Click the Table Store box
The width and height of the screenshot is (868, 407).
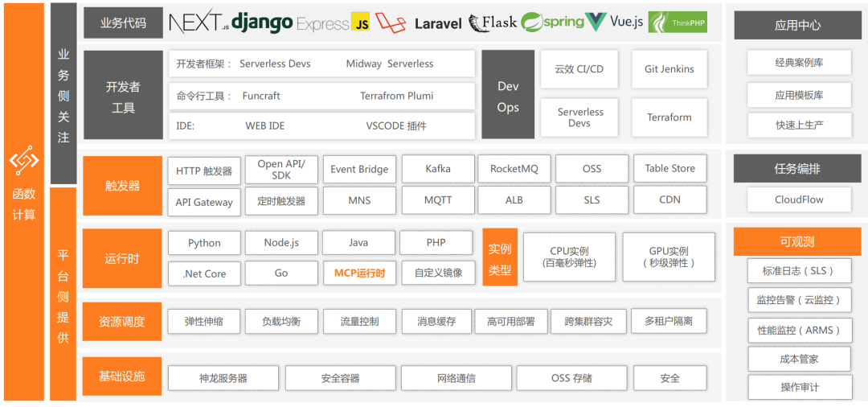669,168
